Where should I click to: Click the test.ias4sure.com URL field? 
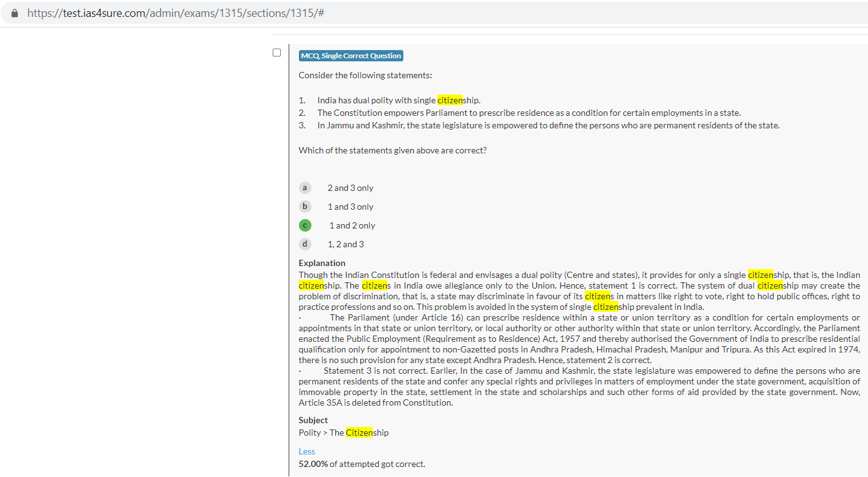pyautogui.click(x=175, y=13)
